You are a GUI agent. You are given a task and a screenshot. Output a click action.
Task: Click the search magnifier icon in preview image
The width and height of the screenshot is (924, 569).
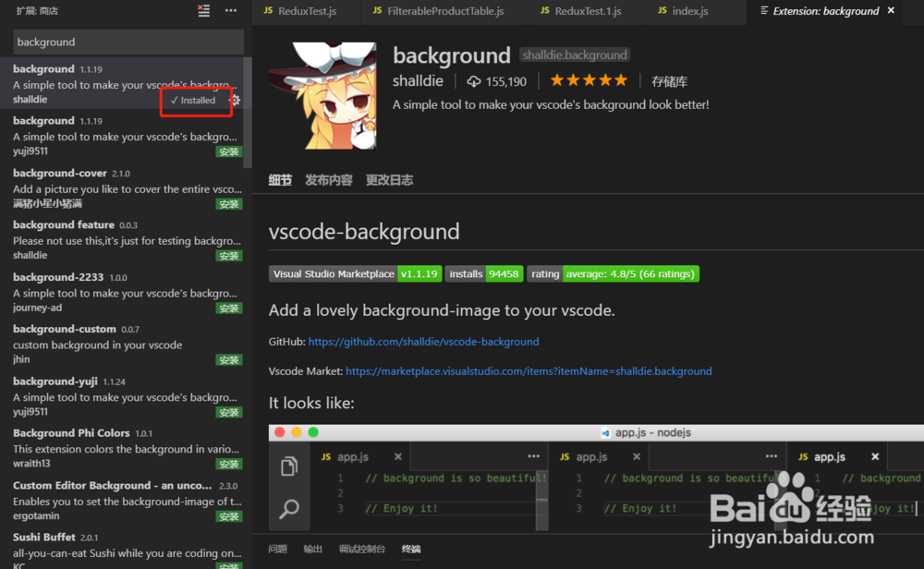(288, 508)
